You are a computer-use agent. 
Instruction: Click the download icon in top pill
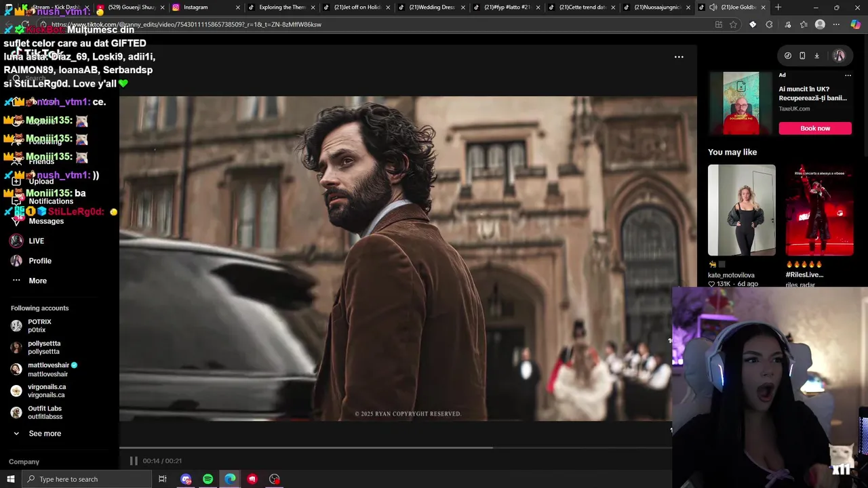coord(816,56)
